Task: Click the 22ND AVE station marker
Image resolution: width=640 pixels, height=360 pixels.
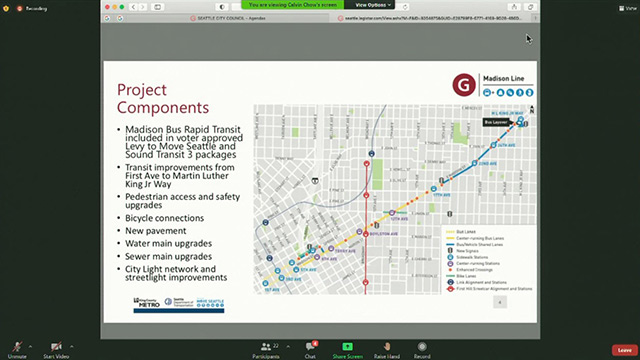Action: click(x=475, y=163)
